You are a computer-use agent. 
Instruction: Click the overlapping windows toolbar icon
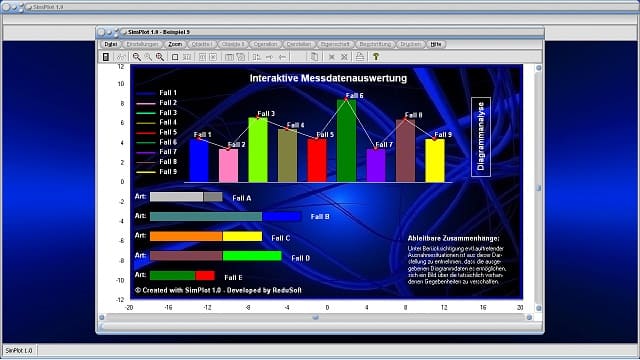click(241, 57)
